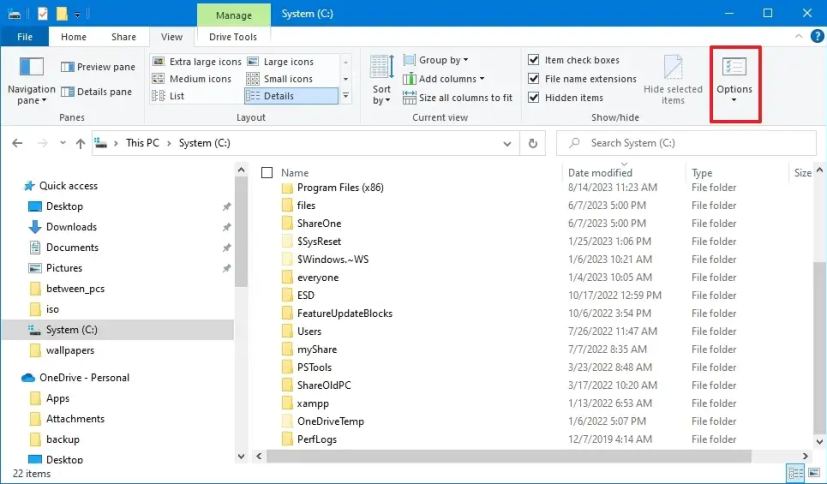
Task: Select the FeatureUpdateBlocks folder row
Action: pyautogui.click(x=344, y=313)
